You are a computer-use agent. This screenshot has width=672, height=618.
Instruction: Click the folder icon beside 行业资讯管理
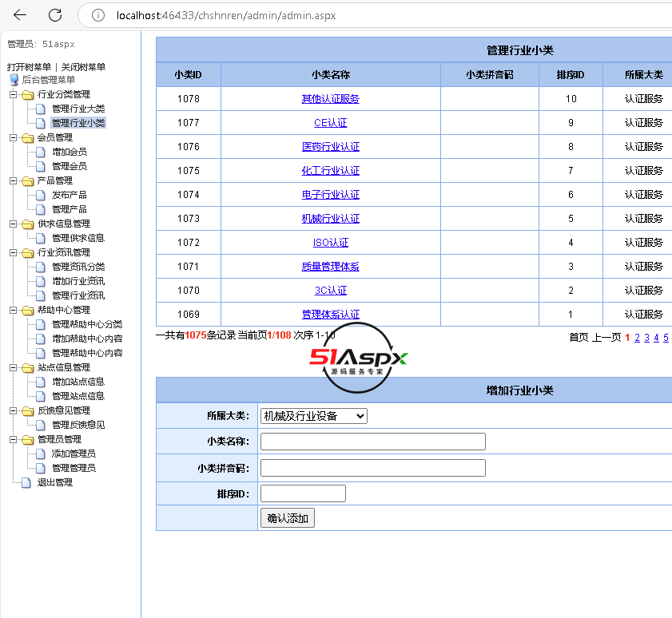point(28,252)
